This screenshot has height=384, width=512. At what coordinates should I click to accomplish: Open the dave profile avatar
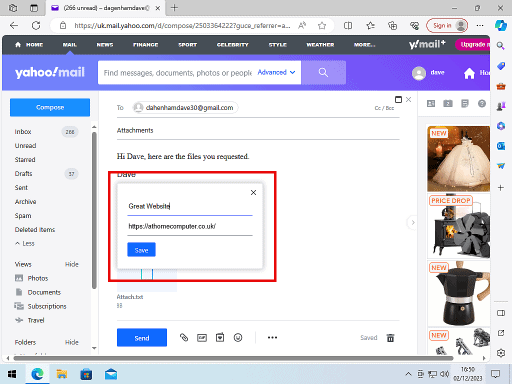419,73
